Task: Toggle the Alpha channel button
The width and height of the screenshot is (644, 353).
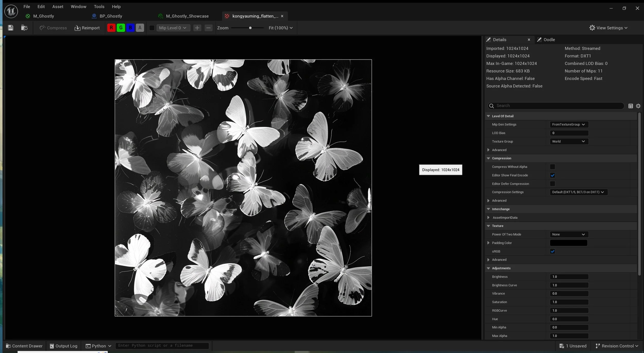Action: pos(140,28)
